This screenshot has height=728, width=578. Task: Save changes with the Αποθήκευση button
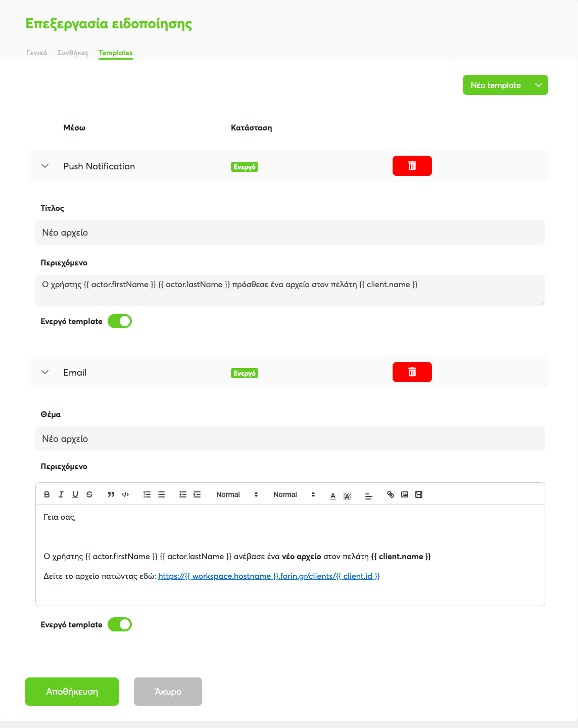click(x=72, y=692)
